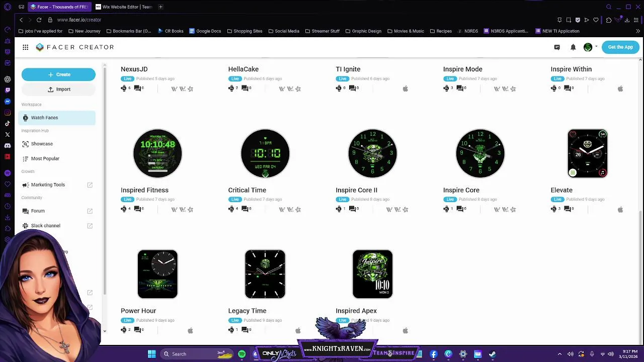The width and height of the screenshot is (644, 362).
Task: Open Windows Start menu
Action: 151,354
